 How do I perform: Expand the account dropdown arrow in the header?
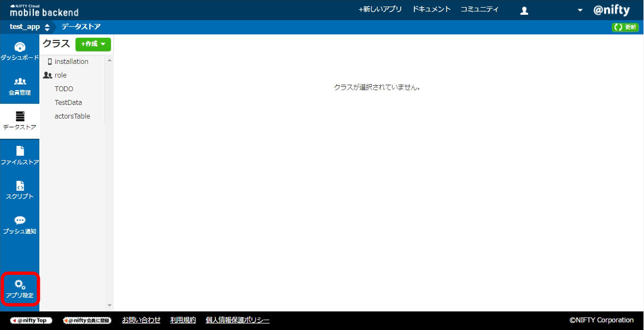pos(579,10)
